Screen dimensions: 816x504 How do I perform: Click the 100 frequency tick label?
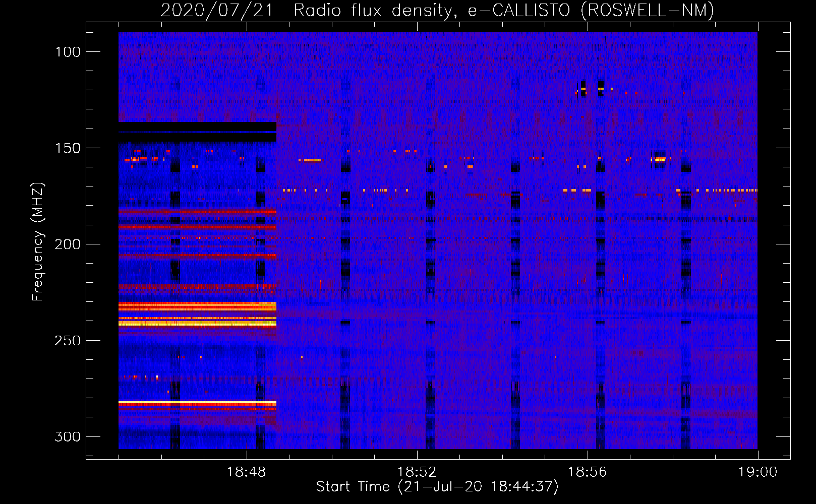click(x=68, y=52)
